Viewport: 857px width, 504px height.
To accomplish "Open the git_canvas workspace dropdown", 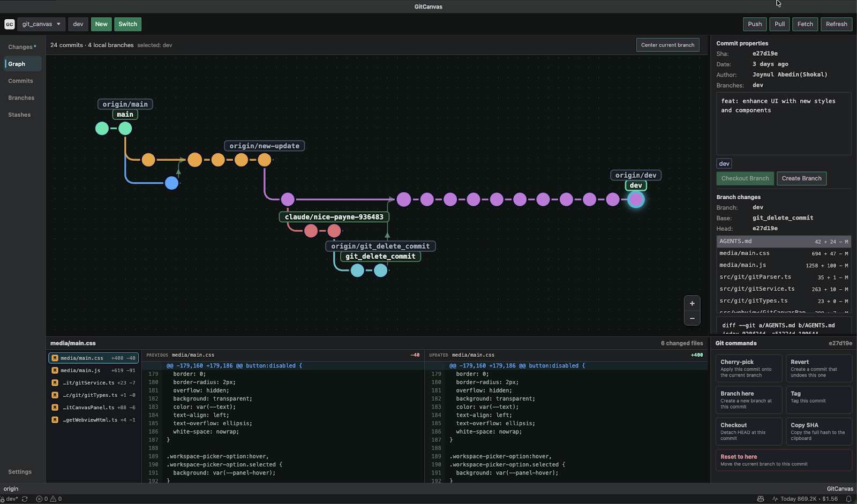I will [x=41, y=24].
